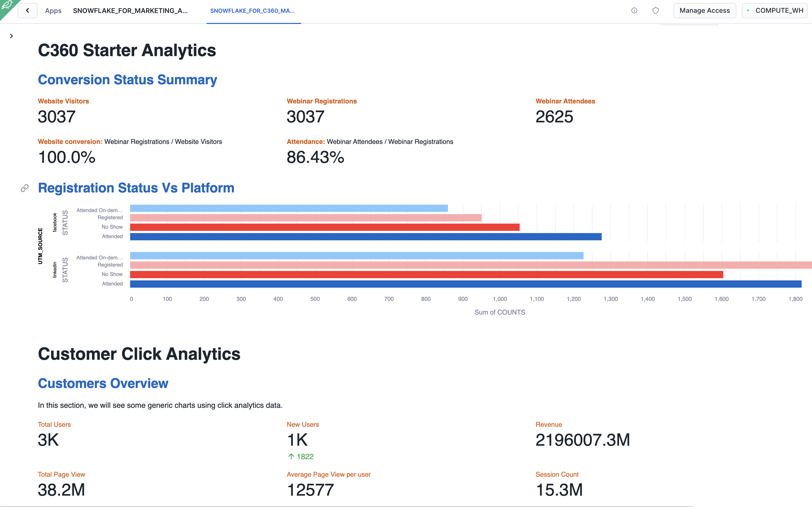Click linkedin Registered pink bar
The height and width of the screenshot is (507, 812).
click(469, 265)
